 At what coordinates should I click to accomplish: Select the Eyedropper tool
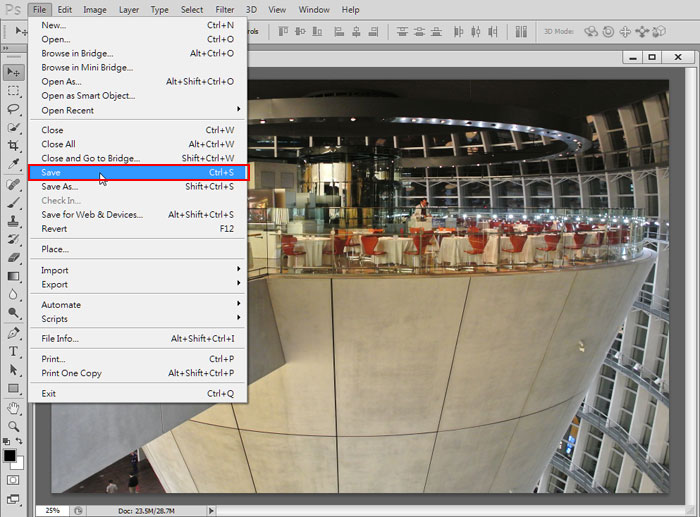pyautogui.click(x=13, y=164)
